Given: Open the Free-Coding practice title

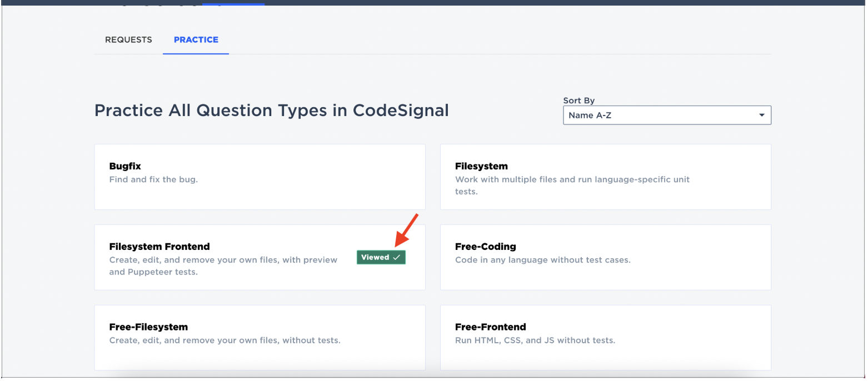Looking at the screenshot, I should pos(485,247).
